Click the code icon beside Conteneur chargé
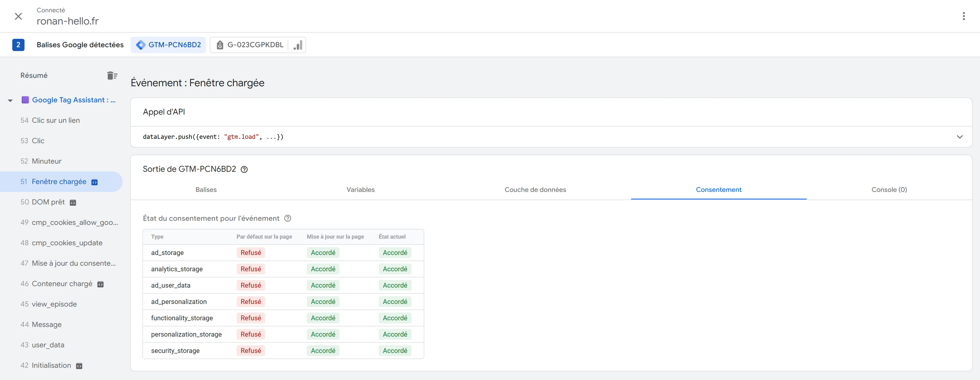 [x=100, y=285]
